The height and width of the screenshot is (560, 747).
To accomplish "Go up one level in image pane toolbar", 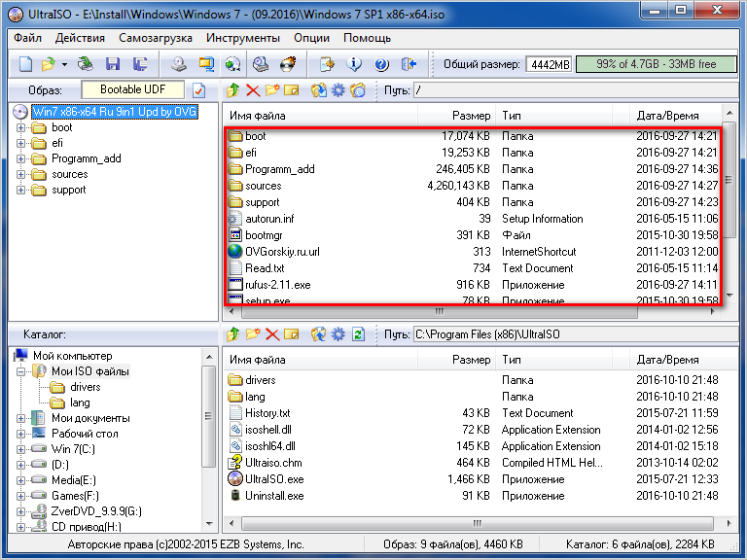I will pyautogui.click(x=233, y=90).
